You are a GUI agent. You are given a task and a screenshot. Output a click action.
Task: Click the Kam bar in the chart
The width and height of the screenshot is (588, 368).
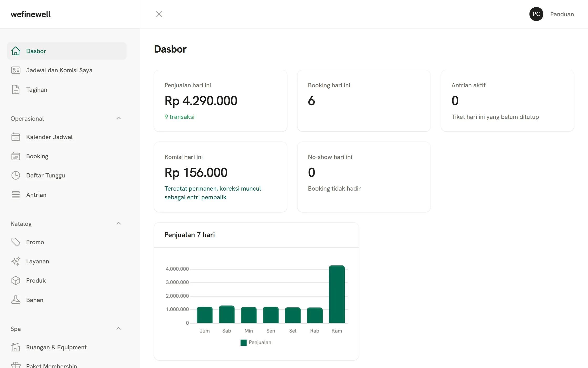point(337,294)
